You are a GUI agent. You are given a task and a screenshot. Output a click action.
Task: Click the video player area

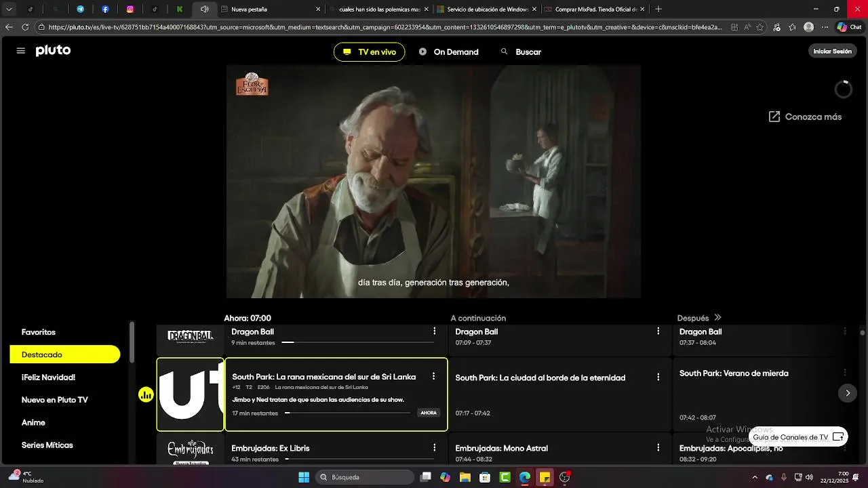pos(433,182)
